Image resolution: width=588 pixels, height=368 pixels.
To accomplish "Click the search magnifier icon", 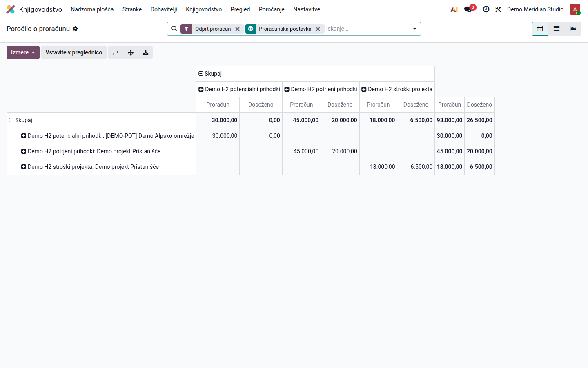I will point(174,29).
